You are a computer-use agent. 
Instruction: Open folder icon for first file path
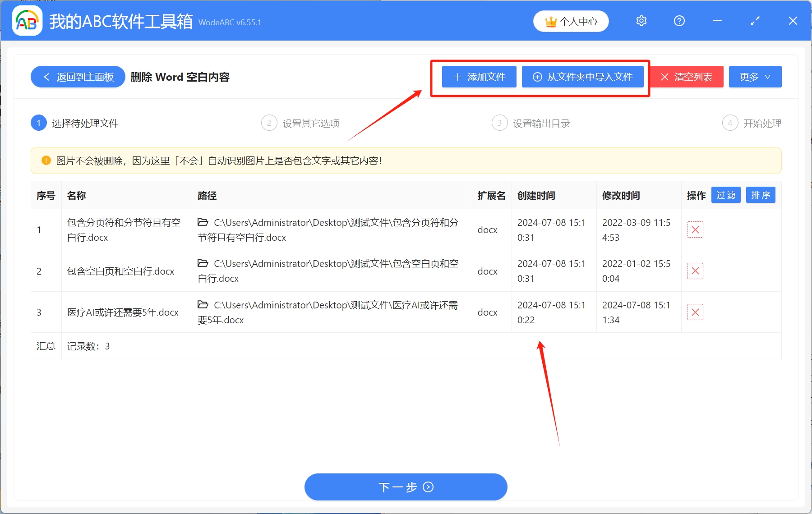(x=203, y=222)
